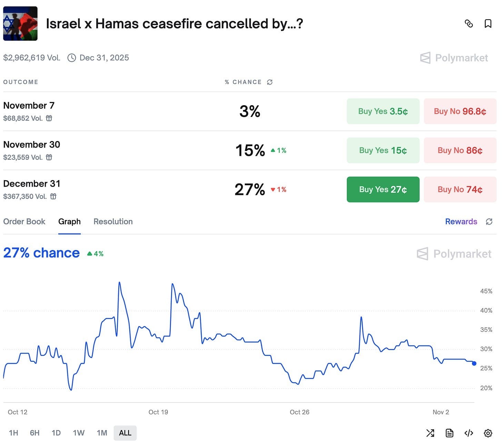502x448 pixels.
Task: Click gift icon beside November 7 volume
Action: (x=49, y=118)
